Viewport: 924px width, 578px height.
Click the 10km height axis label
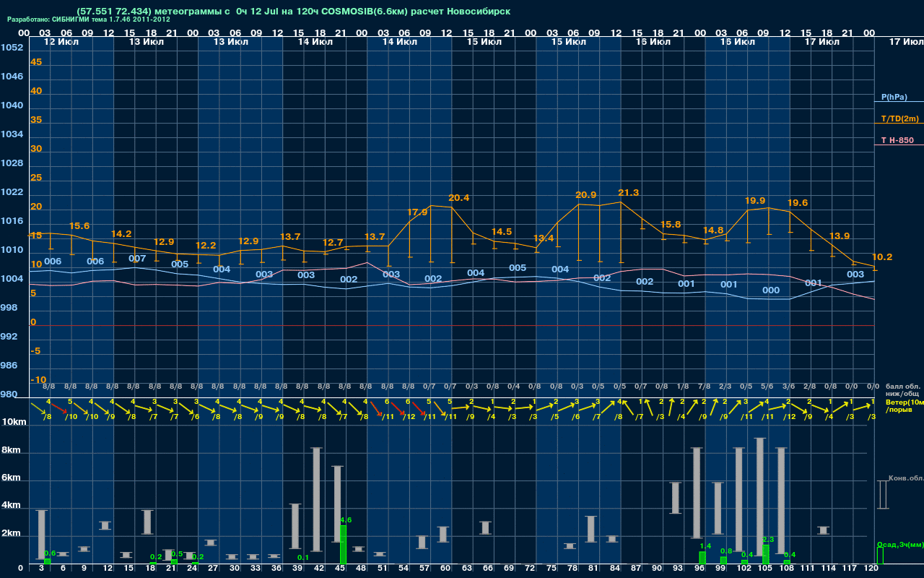click(x=13, y=422)
